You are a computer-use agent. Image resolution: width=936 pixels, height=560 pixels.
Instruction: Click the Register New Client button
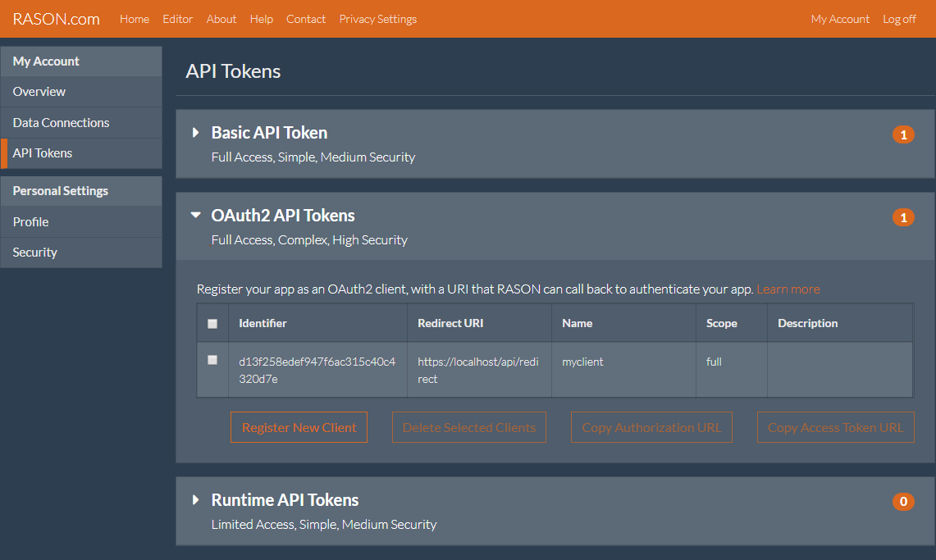click(299, 426)
